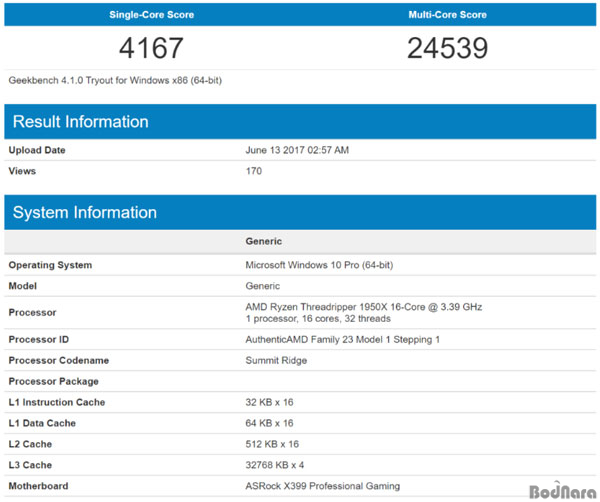Screen dimensions: 600x502
Task: Click the Single-Core Score header
Action: pos(152,15)
